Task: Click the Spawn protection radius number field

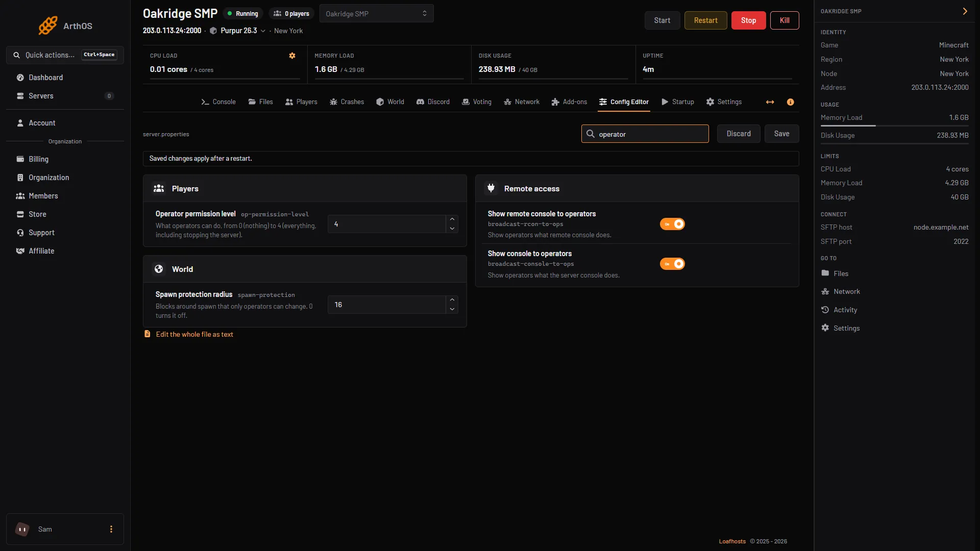Action: pyautogui.click(x=387, y=305)
